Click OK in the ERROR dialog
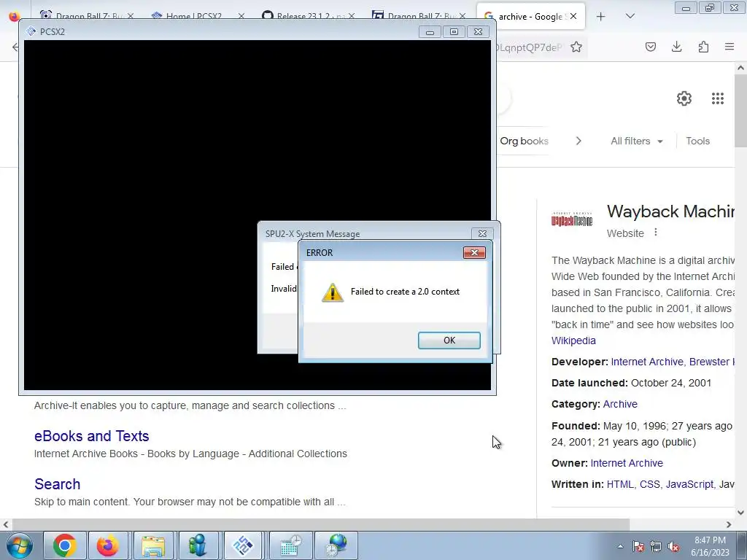The width and height of the screenshot is (747, 560). pos(449,340)
